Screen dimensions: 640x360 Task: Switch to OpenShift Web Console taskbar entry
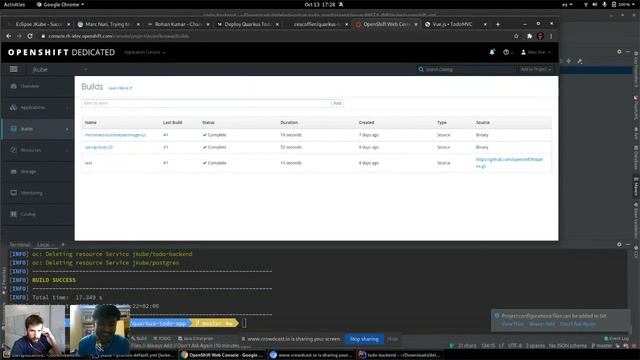(222, 355)
